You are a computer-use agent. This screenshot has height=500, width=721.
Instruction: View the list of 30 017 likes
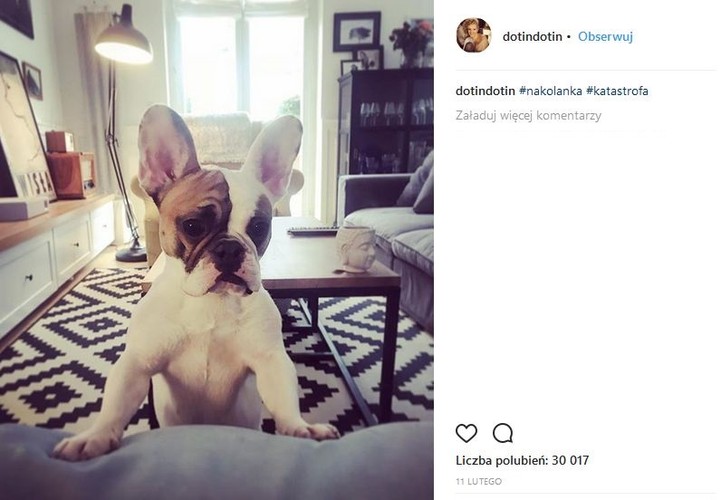click(x=522, y=460)
